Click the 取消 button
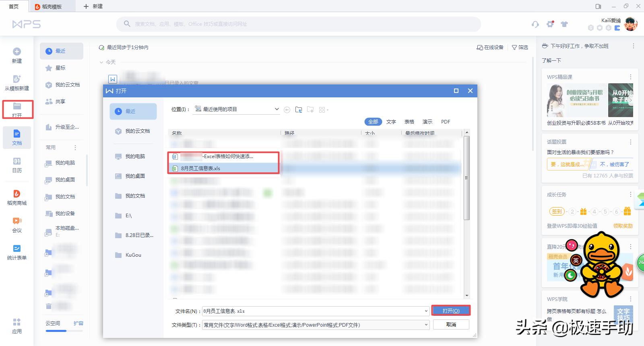The image size is (644, 346). click(451, 325)
